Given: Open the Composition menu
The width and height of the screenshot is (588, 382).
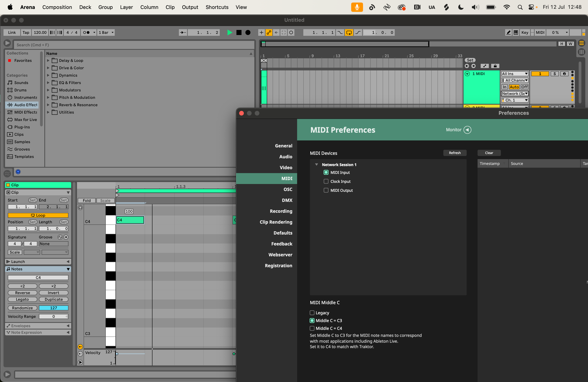Looking at the screenshot, I should (57, 7).
